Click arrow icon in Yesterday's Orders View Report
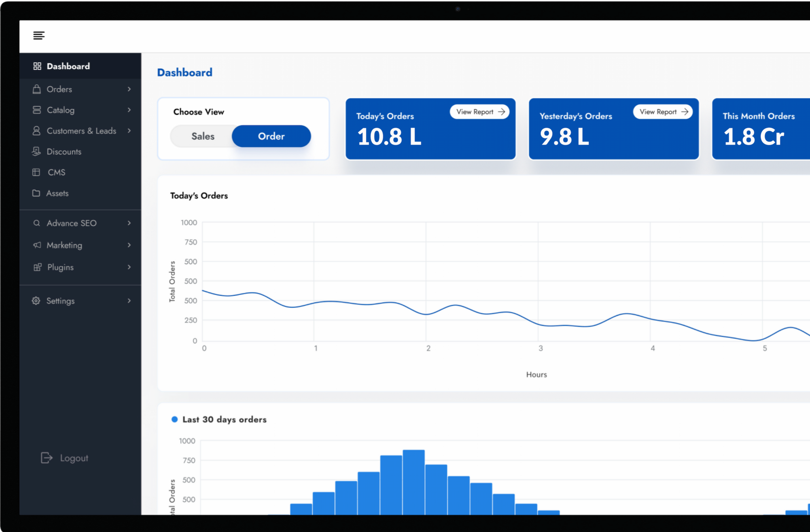The image size is (810, 532). (685, 112)
